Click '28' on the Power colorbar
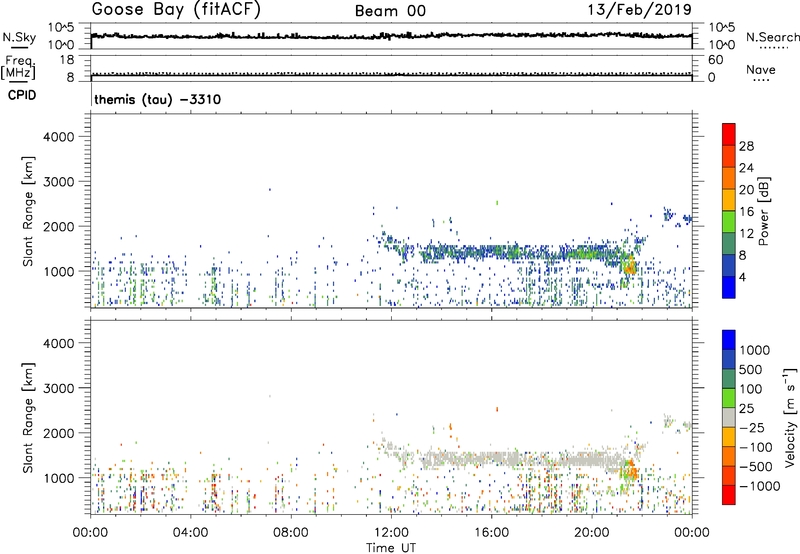 pyautogui.click(x=746, y=146)
